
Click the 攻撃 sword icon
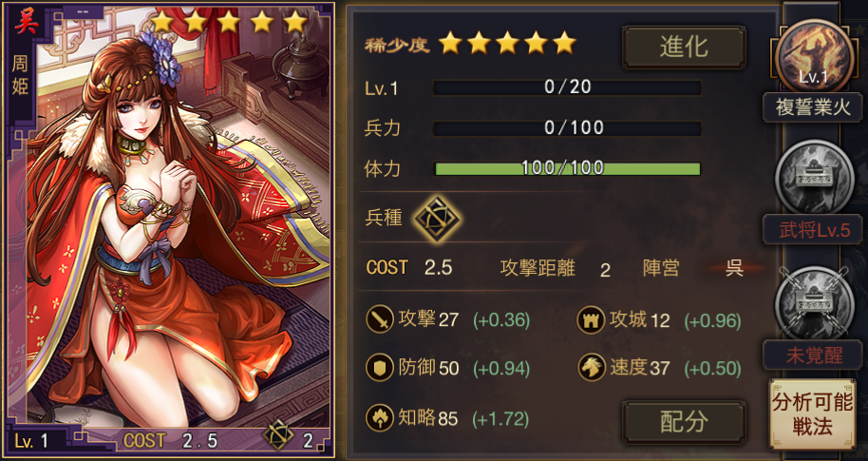380,319
